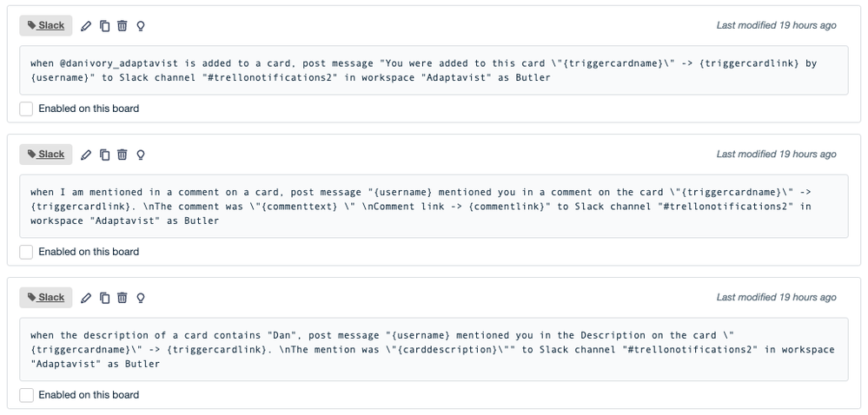Edit the description-contains-Dan rule with pencil
The width and height of the screenshot is (868, 415).
[86, 299]
